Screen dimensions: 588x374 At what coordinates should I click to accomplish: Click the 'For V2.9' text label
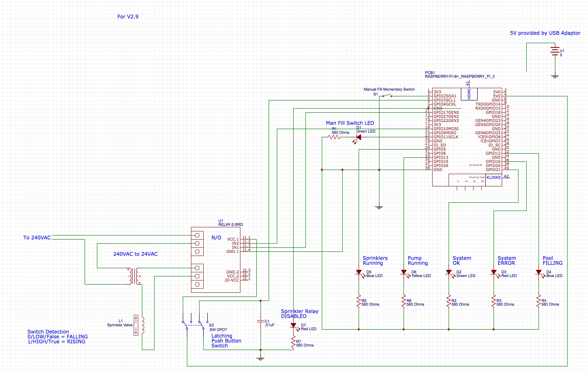(128, 17)
